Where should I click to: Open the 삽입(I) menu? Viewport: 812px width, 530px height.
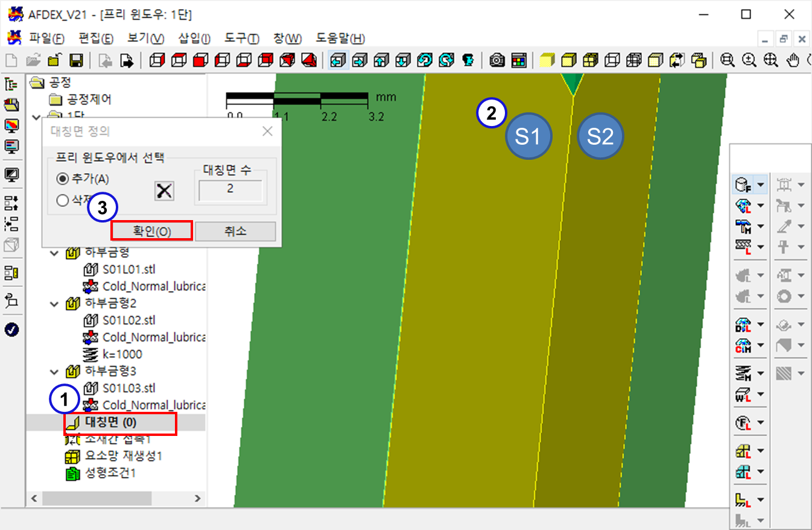click(194, 39)
